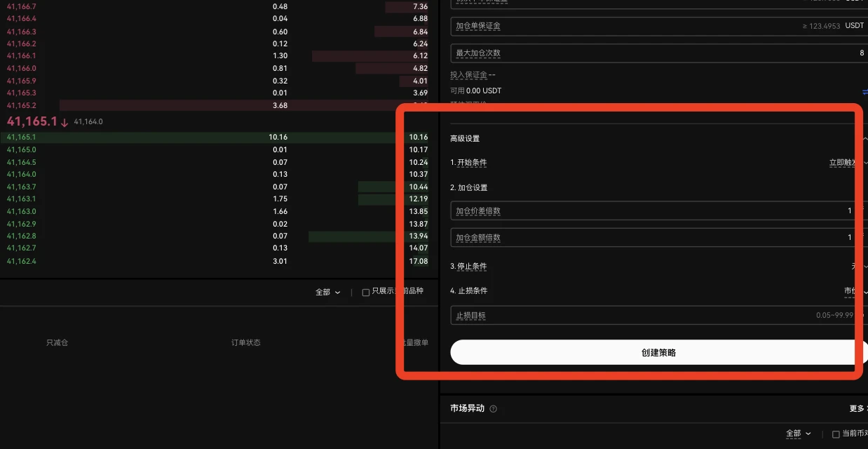The height and width of the screenshot is (449, 868).
Task: Click the info icon beside 市场异动
Action: 492,408
